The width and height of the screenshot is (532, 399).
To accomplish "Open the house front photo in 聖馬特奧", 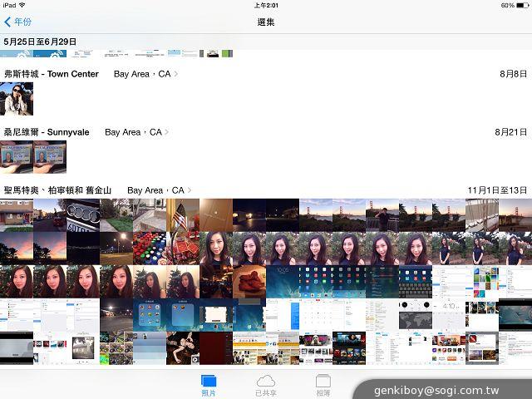I will coord(17,215).
